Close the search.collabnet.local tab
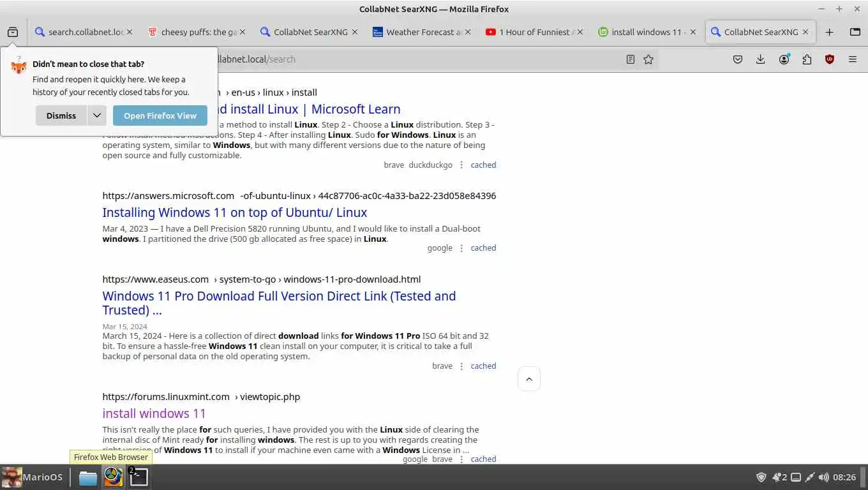 130,32
